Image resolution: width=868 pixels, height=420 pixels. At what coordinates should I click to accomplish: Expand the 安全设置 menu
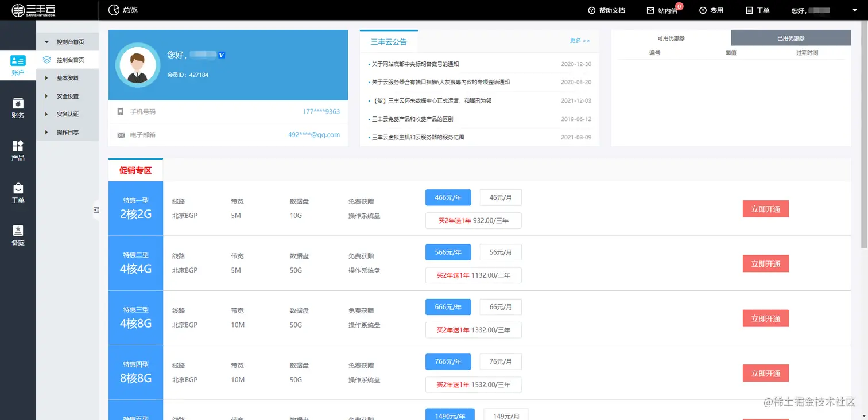click(x=67, y=96)
